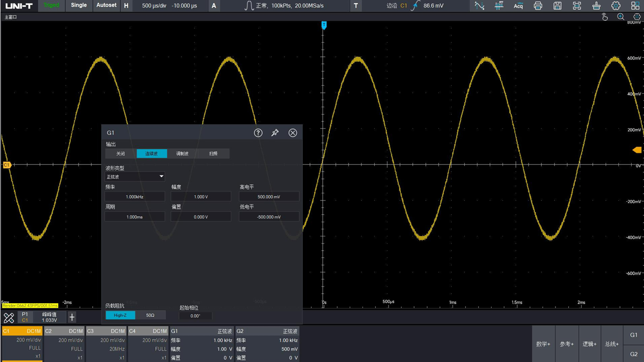Select 扫频 sweep output mode
Image resolution: width=644 pixels, height=362 pixels.
tap(214, 154)
